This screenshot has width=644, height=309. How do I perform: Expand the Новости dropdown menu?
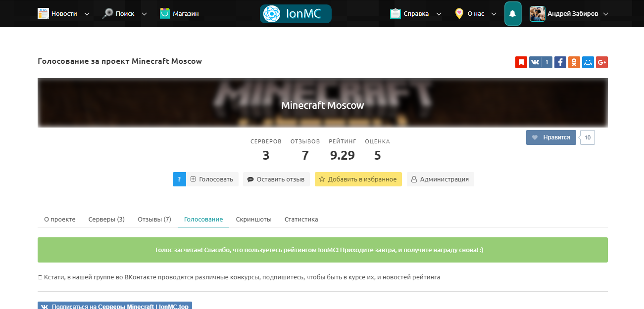(64, 14)
